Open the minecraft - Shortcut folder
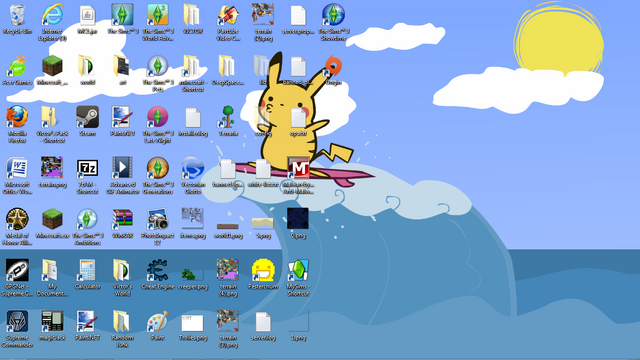The image size is (640, 360). (x=192, y=66)
